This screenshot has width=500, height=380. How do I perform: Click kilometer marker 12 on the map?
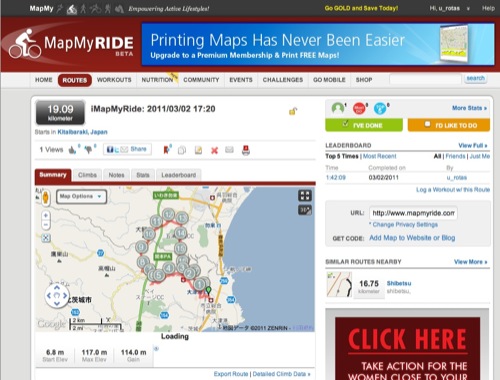click(169, 214)
